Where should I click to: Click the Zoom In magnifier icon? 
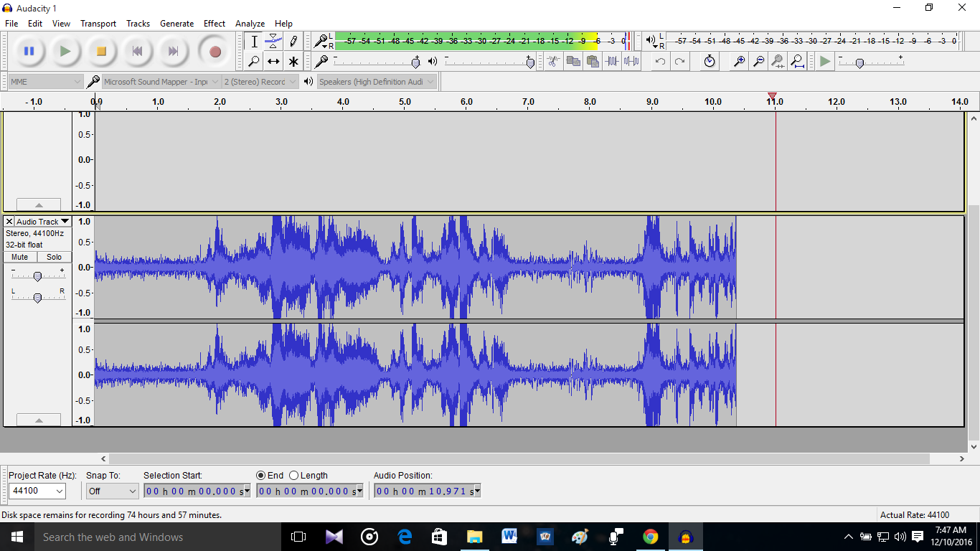click(x=739, y=61)
